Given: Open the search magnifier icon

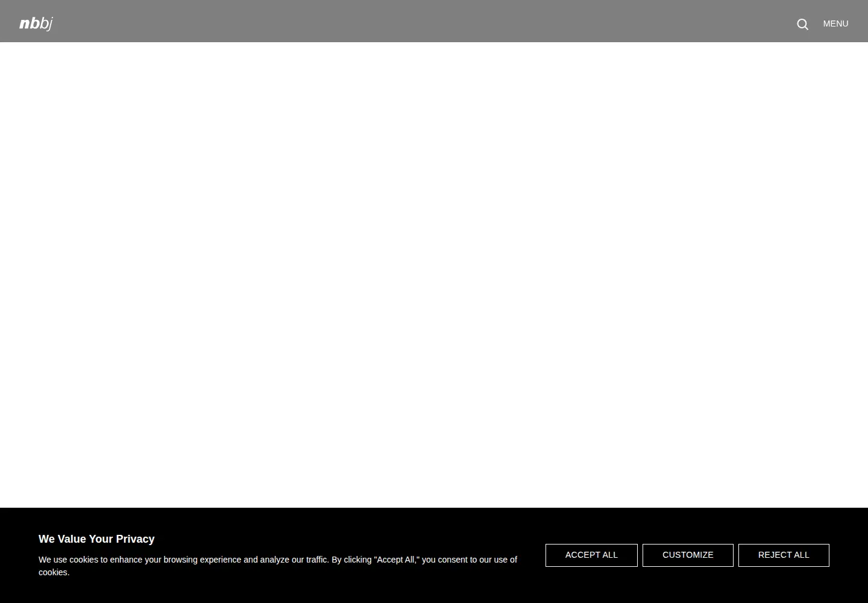Looking at the screenshot, I should [x=802, y=24].
